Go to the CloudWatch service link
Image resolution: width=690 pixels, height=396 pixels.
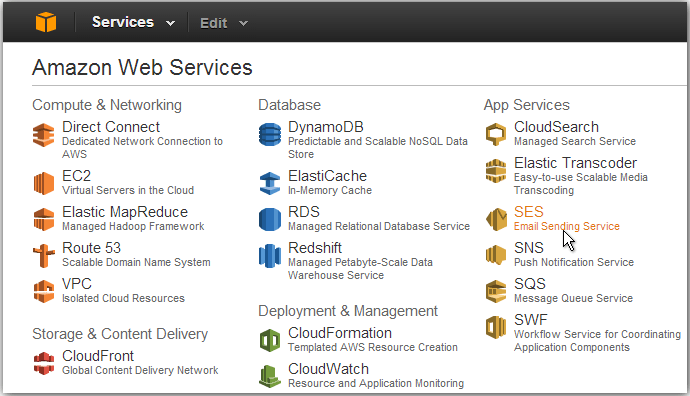coord(376,375)
